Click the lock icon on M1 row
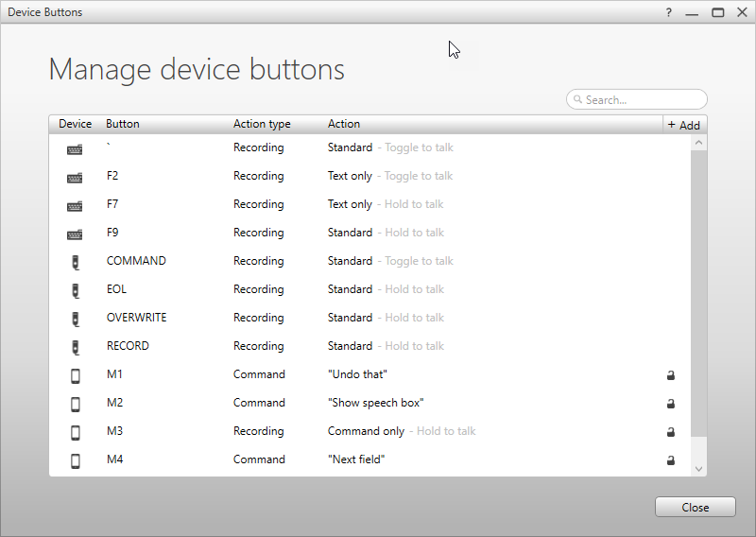Viewport: 756px width, 537px height. point(671,375)
